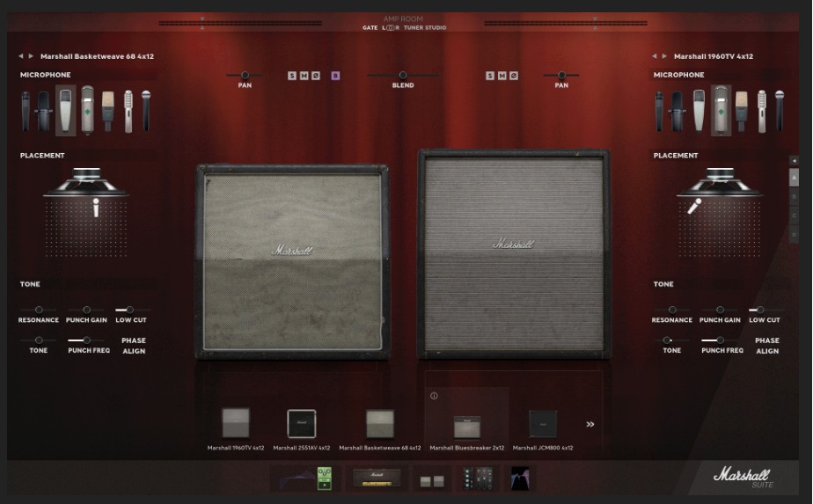The image size is (813, 504).
Task: Toggle the GATE option in header
Action: coord(370,27)
